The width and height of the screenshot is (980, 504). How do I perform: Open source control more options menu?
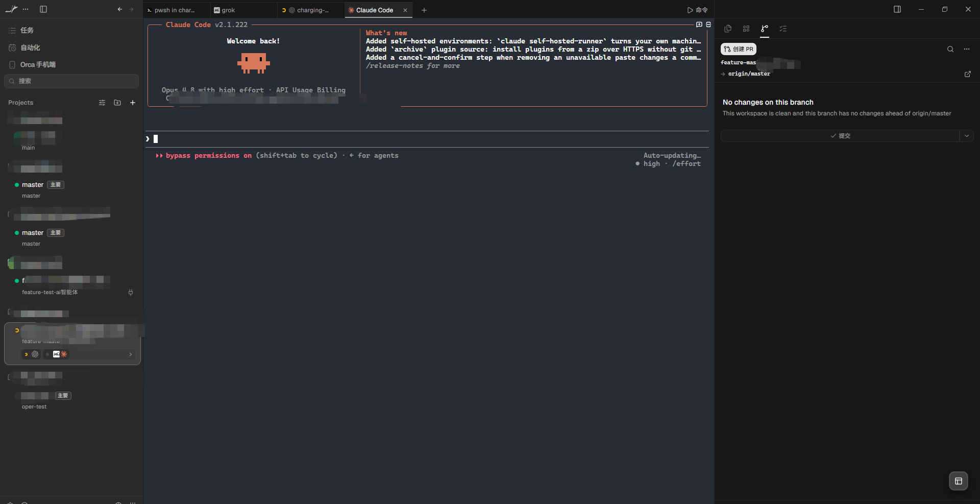967,49
